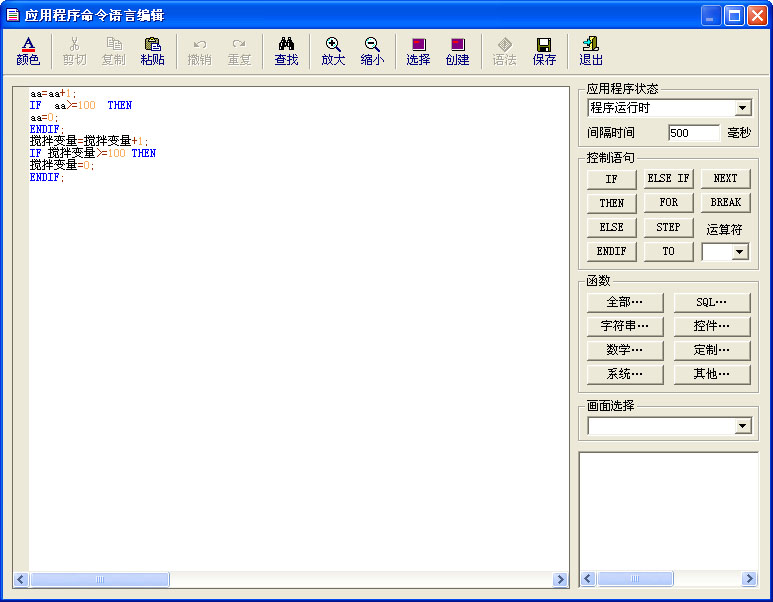Click editor scrollbar right arrow
This screenshot has height=602, width=773.
(560, 579)
